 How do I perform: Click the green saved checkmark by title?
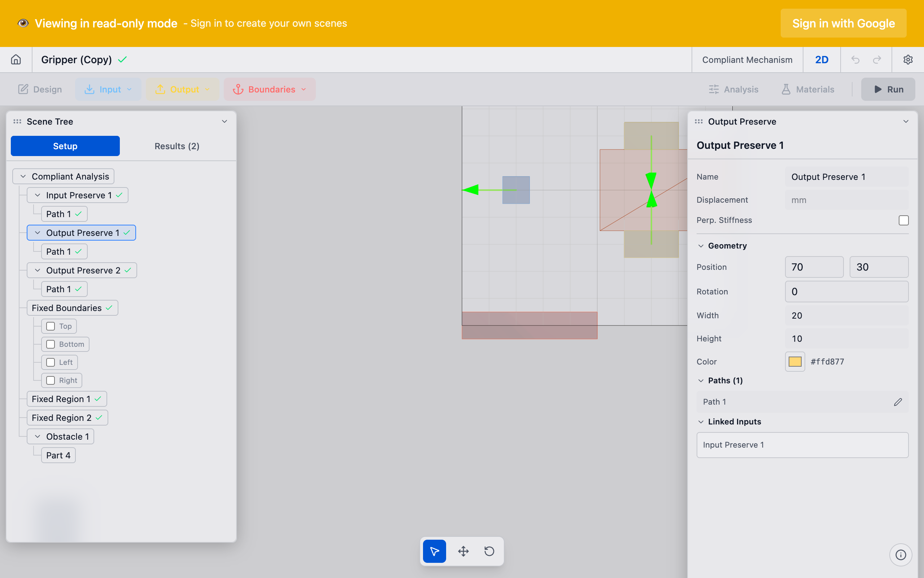point(122,60)
